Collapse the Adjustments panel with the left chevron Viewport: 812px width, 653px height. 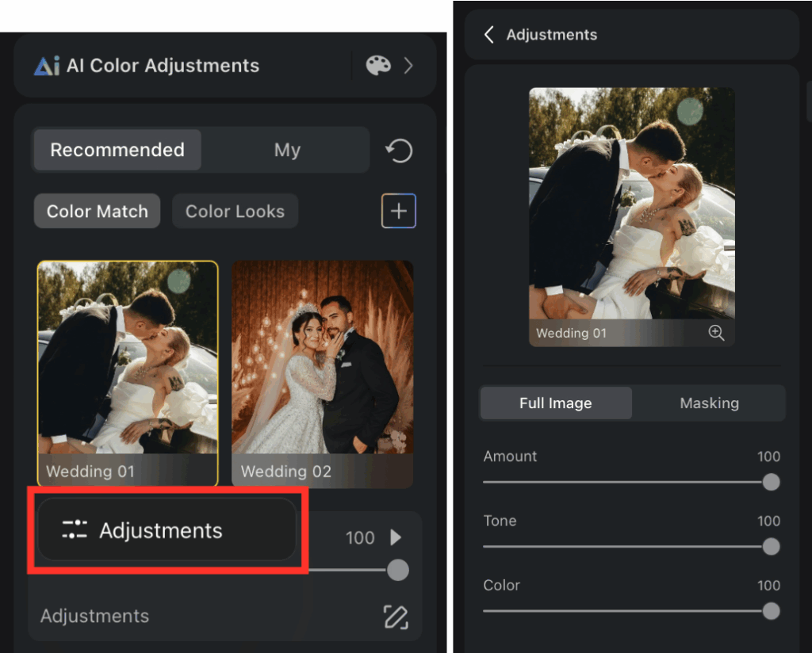point(489,34)
